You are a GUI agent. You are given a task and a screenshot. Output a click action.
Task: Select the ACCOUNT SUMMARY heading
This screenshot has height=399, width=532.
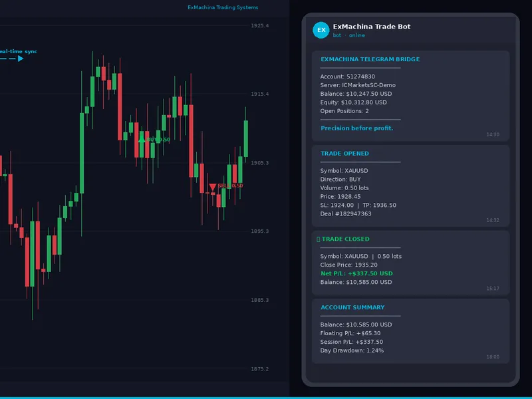[352, 307]
